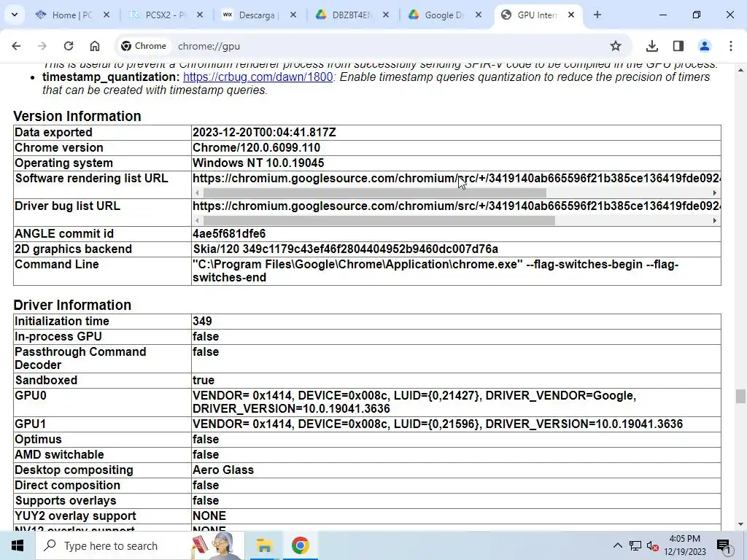Click the Sandboxed true value
Viewport: 747px width, 560px height.
[204, 380]
